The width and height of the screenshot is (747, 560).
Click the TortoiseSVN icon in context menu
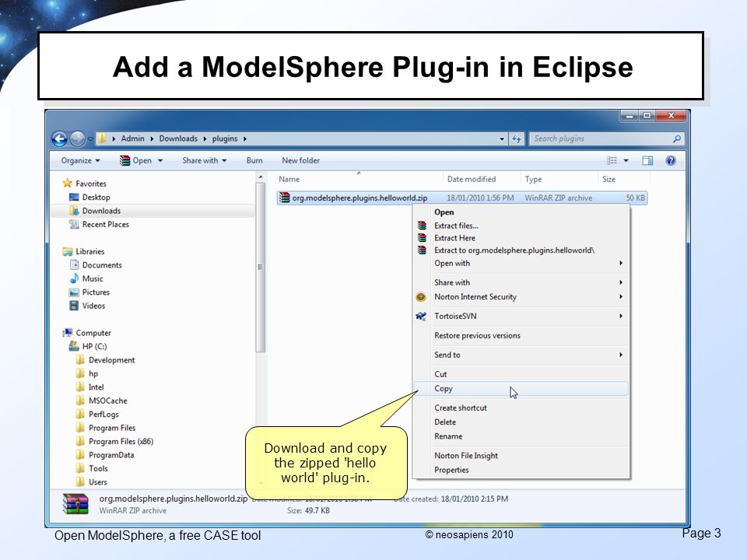pos(421,317)
